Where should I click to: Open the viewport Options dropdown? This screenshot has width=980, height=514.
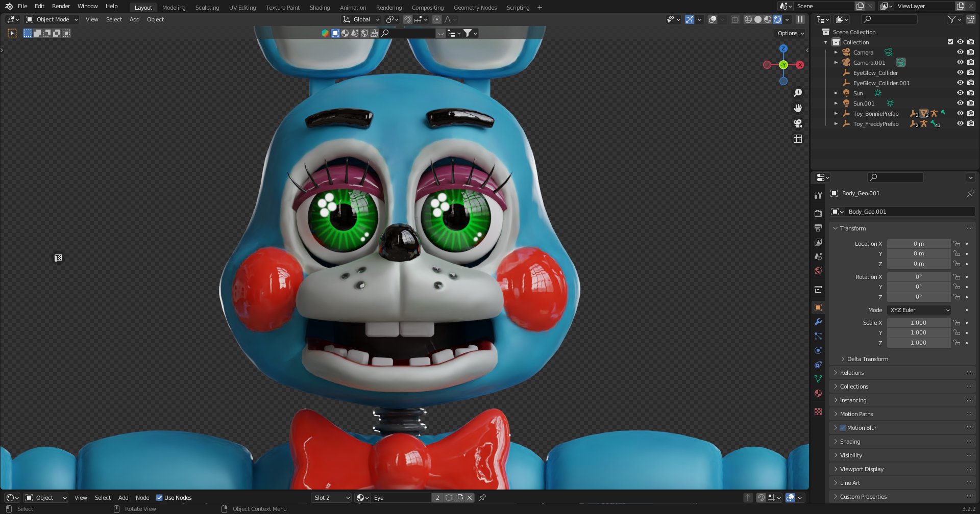click(791, 33)
